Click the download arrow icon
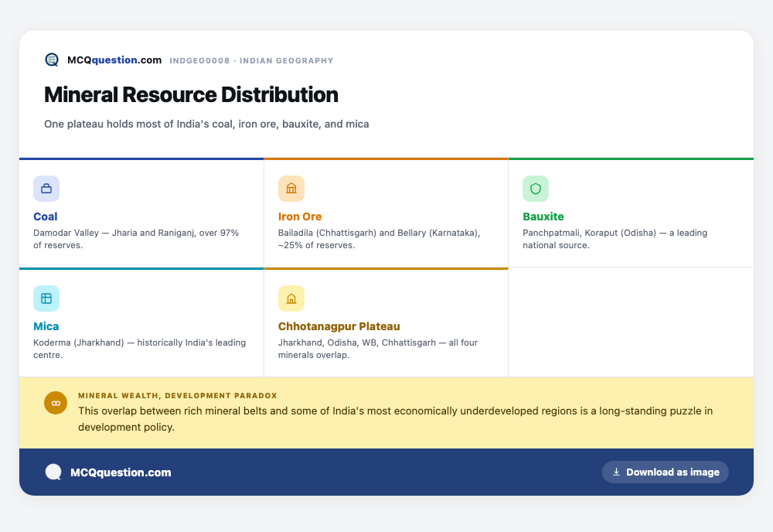Screen dimensions: 773x532 [x=616, y=472]
